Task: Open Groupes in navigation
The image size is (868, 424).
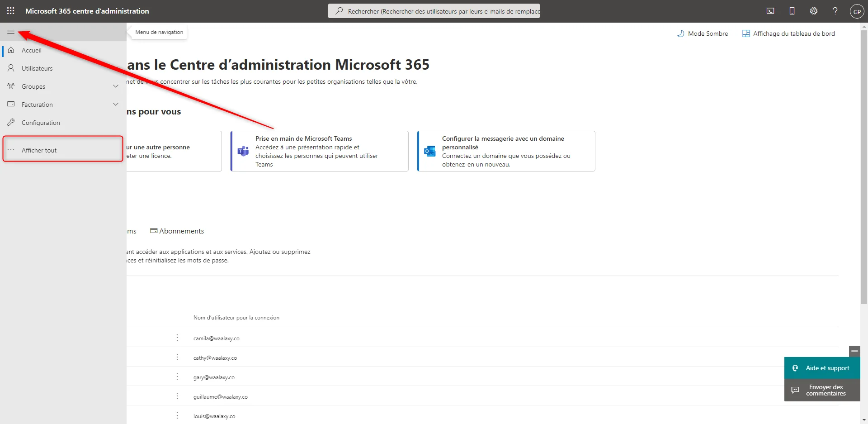Action: tap(63, 86)
